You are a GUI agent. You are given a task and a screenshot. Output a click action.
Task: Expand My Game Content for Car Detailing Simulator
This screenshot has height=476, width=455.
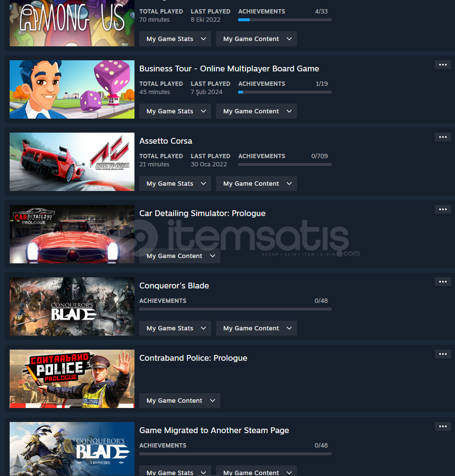point(180,256)
